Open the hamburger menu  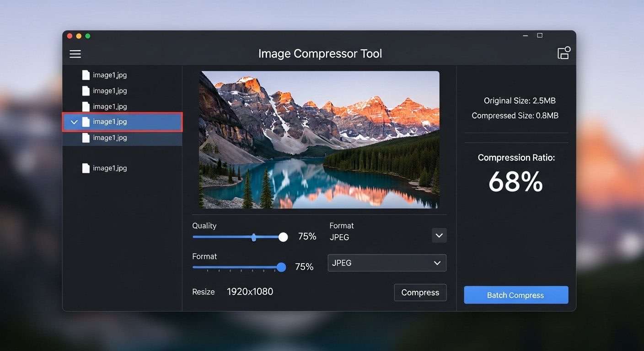[x=75, y=54]
